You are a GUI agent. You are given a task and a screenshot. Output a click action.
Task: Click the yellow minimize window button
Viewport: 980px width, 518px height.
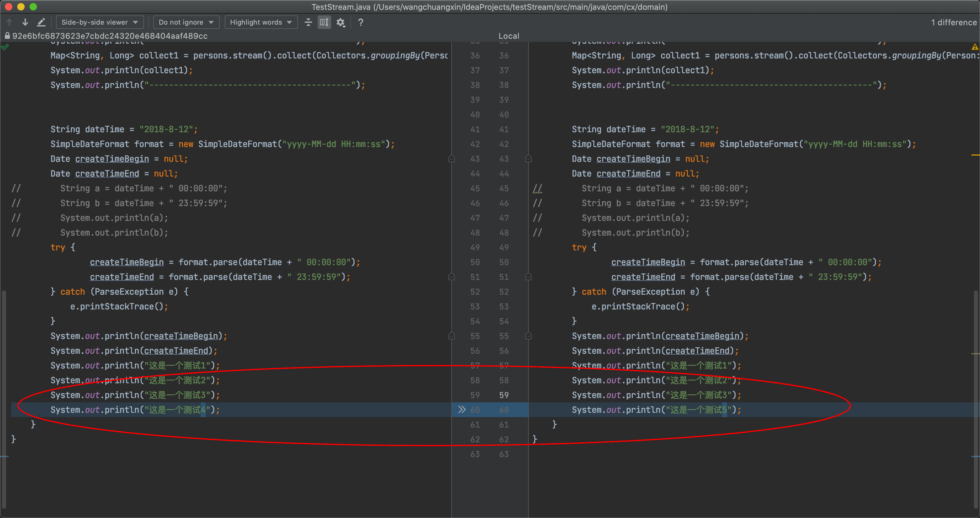[21, 6]
